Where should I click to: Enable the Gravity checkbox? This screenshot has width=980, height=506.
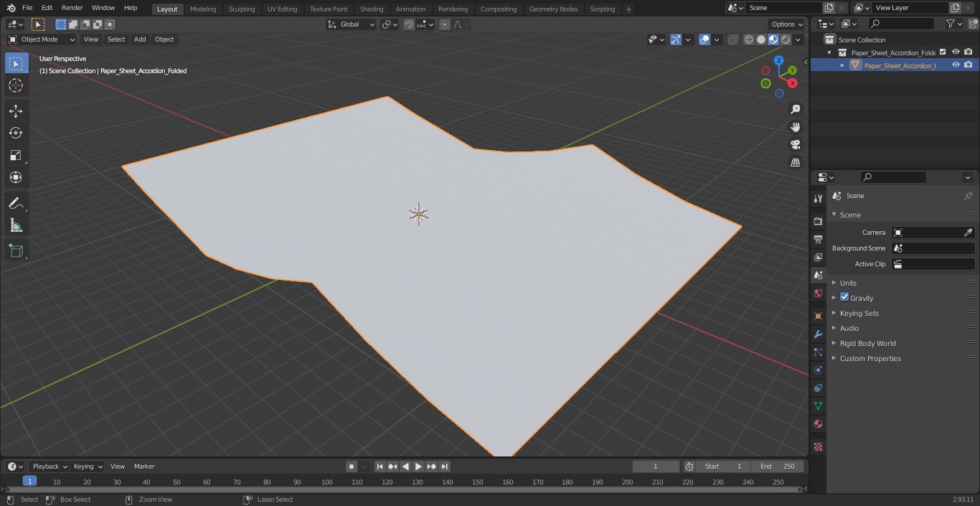tap(844, 297)
